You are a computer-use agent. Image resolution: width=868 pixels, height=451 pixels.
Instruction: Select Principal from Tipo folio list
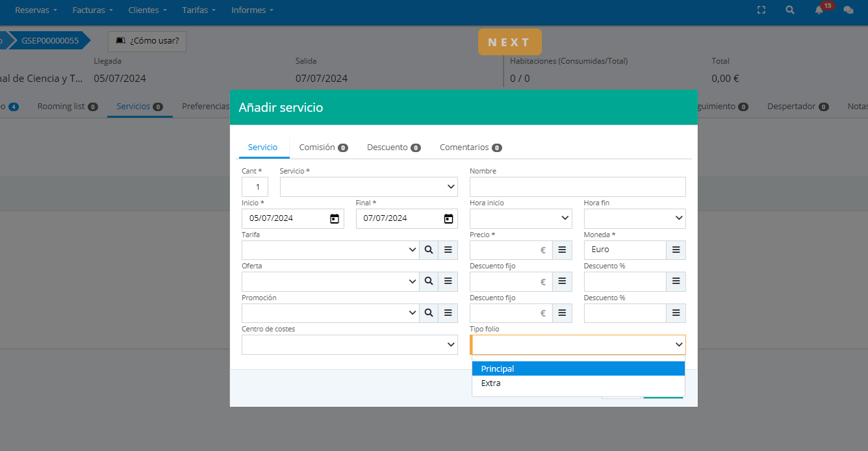tap(578, 368)
